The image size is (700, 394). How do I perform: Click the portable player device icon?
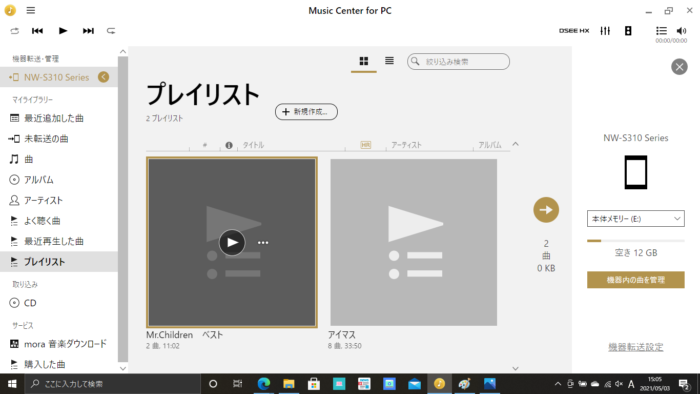[636, 172]
